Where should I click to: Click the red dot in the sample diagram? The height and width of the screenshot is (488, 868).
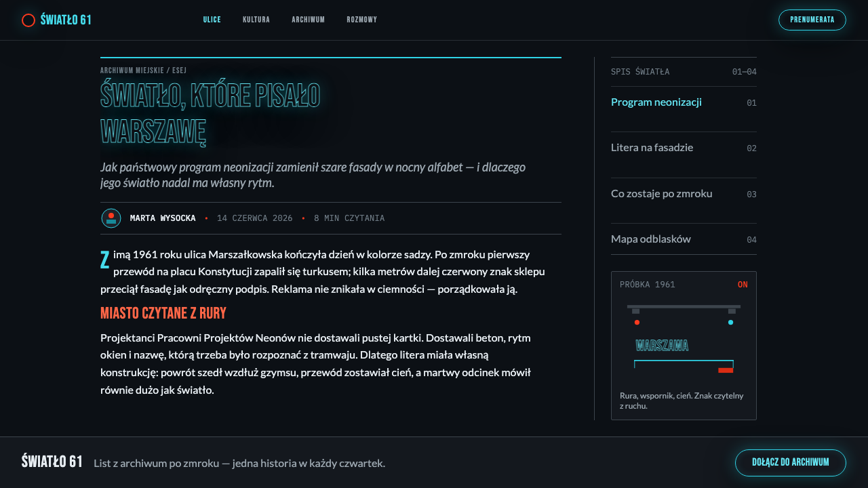click(637, 323)
